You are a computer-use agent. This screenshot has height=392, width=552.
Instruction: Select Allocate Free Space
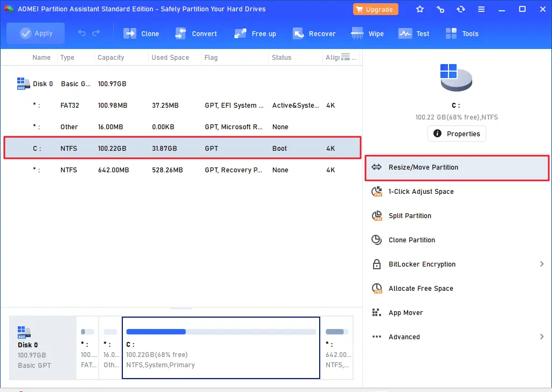pyautogui.click(x=457, y=288)
